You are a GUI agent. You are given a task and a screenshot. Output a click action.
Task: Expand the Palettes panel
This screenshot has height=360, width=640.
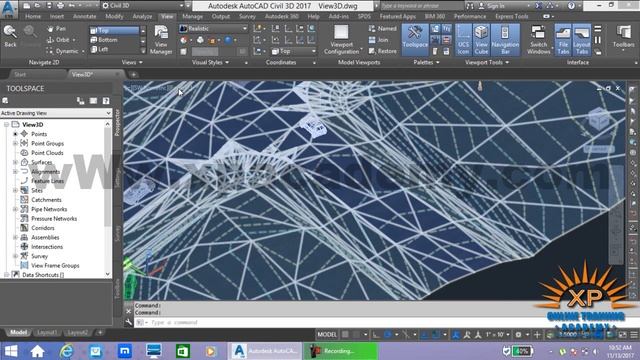pyautogui.click(x=426, y=62)
